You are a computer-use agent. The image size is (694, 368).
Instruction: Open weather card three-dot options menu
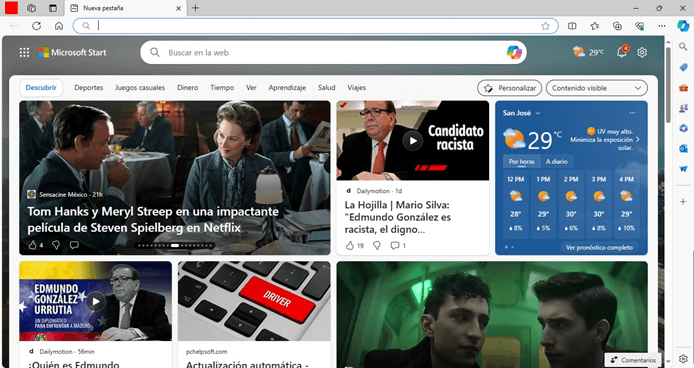click(632, 113)
